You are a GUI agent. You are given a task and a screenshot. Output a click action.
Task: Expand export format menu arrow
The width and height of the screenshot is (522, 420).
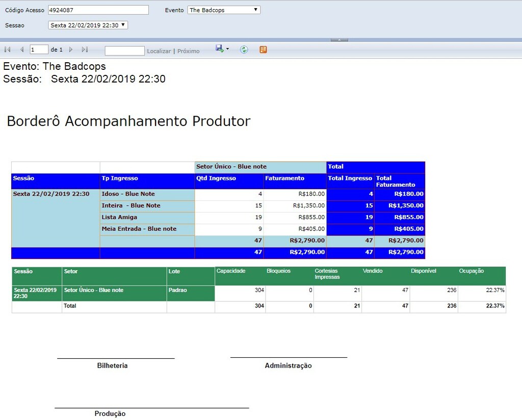point(227,49)
